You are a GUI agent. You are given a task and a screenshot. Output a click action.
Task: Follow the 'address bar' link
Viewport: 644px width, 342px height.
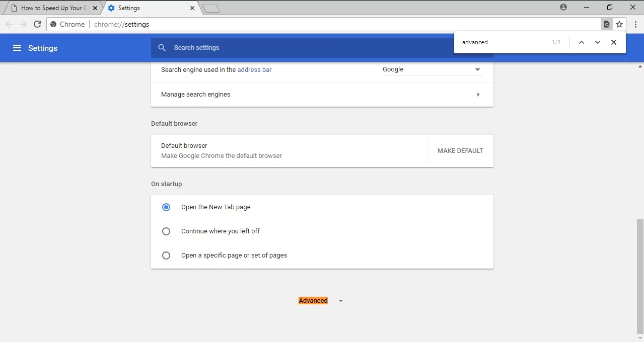tap(254, 70)
